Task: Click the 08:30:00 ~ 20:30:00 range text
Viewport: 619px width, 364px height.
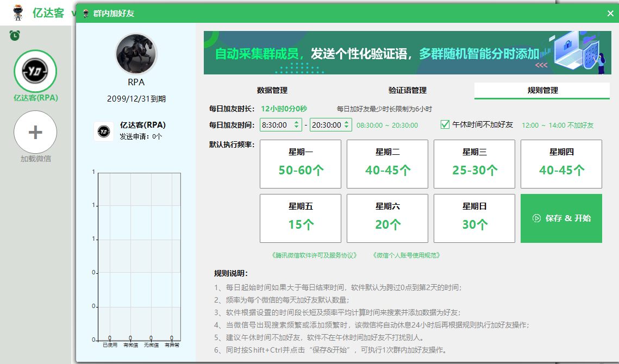Action: pos(387,125)
